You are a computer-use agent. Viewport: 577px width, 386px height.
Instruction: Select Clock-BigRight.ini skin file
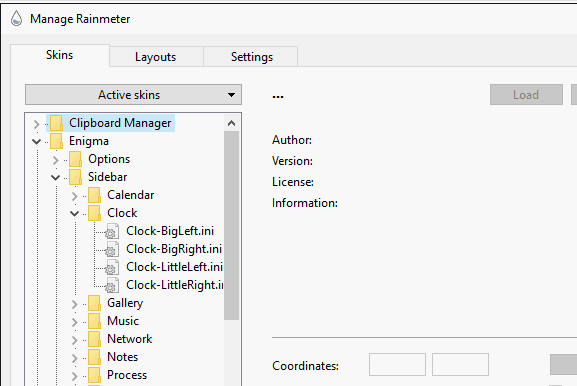[x=174, y=249]
